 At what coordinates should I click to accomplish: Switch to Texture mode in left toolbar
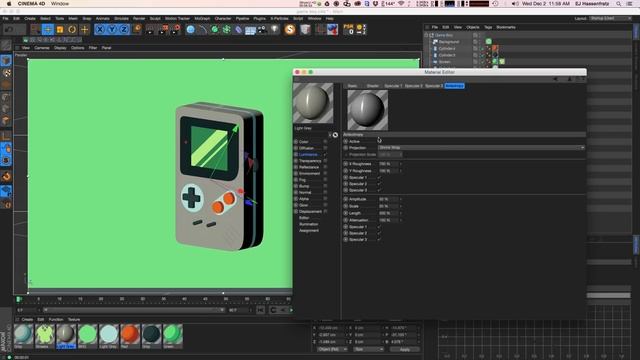(6, 73)
